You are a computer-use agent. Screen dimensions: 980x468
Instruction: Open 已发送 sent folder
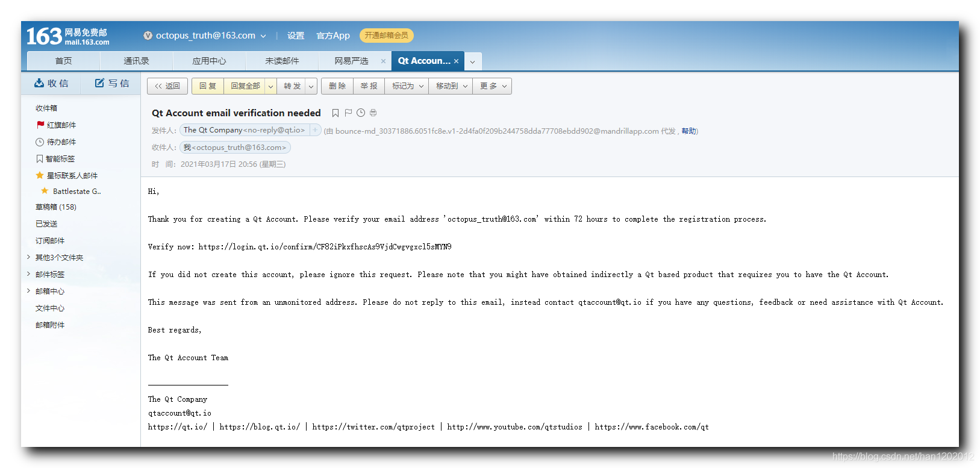click(46, 224)
